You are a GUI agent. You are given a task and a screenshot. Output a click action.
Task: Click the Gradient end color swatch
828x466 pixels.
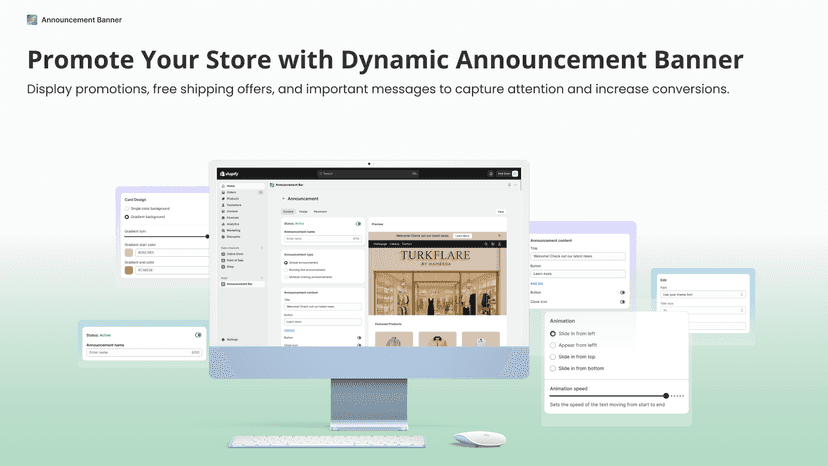point(129,270)
